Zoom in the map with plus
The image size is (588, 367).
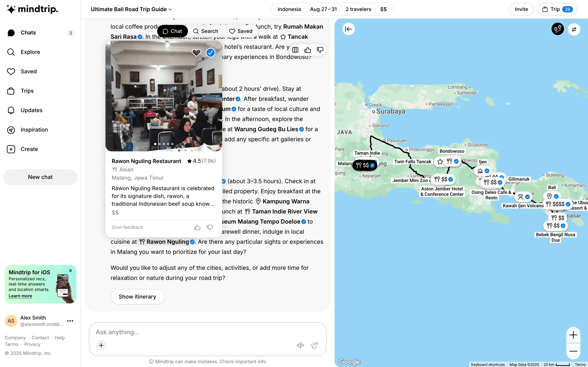573,335
